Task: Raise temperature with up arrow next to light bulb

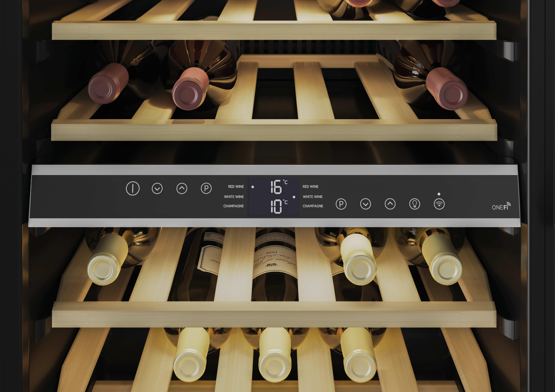Action: [x=390, y=204]
